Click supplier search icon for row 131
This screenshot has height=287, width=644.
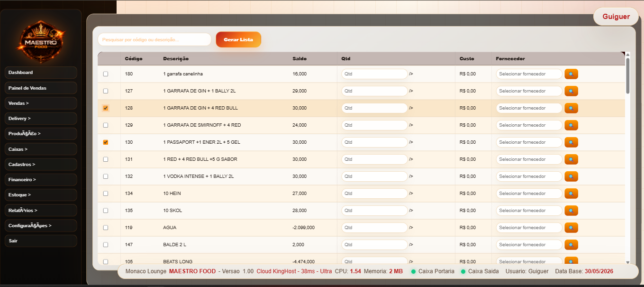pyautogui.click(x=571, y=159)
